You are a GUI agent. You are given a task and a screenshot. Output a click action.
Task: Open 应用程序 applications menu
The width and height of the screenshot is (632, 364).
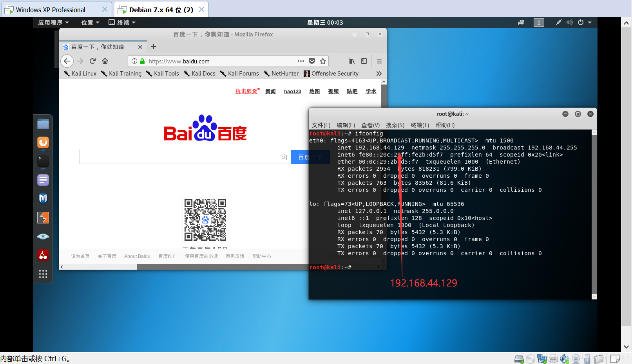[53, 22]
